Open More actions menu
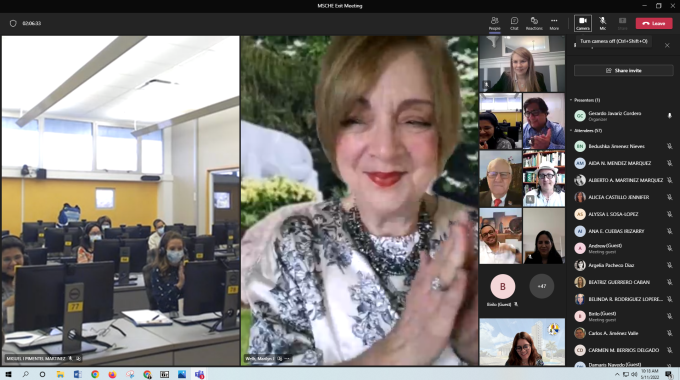 [x=554, y=23]
